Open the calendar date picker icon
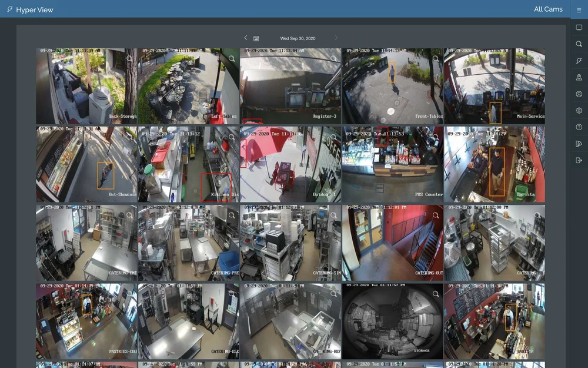 point(256,38)
